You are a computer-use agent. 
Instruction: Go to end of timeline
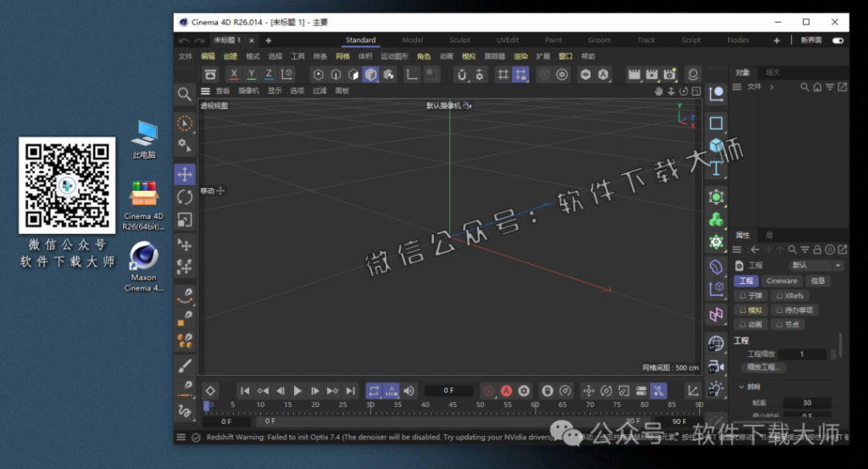point(350,391)
